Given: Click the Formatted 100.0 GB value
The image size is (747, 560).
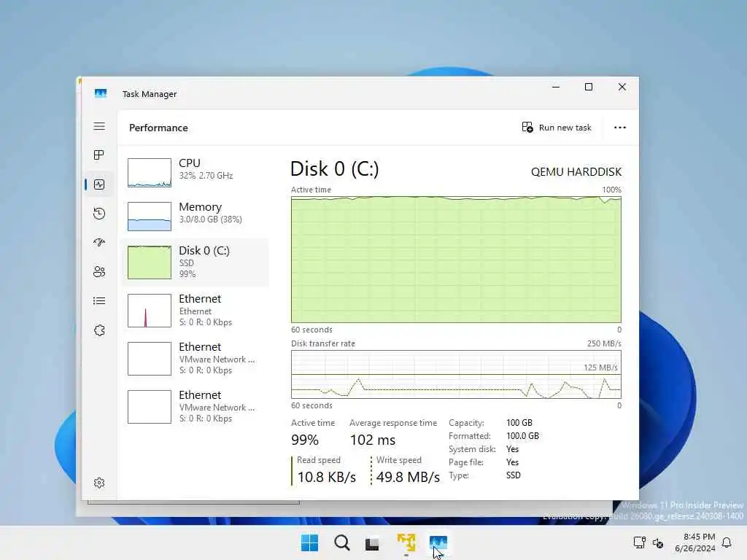Looking at the screenshot, I should pos(522,436).
